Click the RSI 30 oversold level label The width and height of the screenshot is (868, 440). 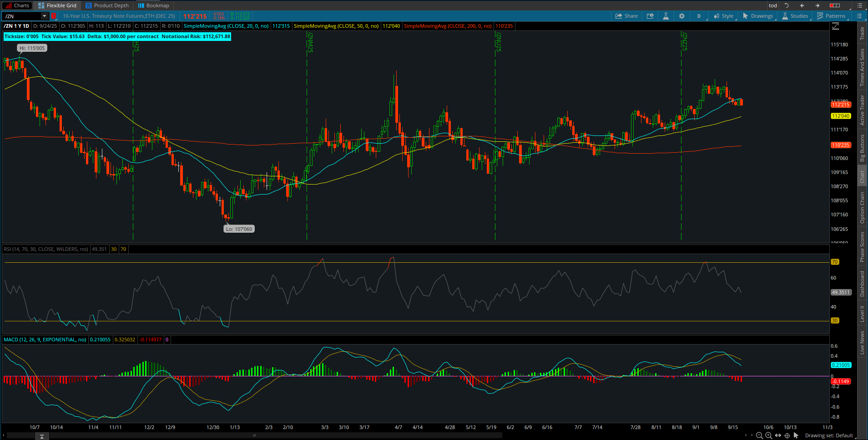(x=835, y=320)
